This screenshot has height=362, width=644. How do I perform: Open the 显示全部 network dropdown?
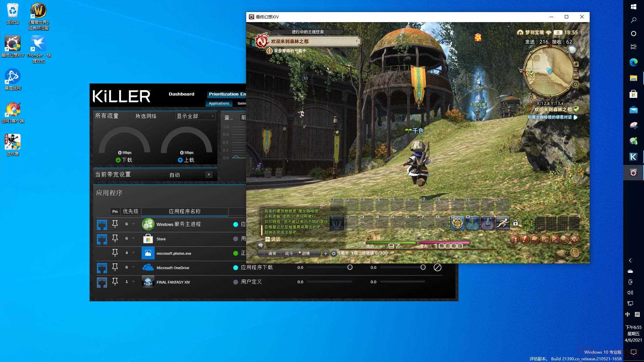196,116
